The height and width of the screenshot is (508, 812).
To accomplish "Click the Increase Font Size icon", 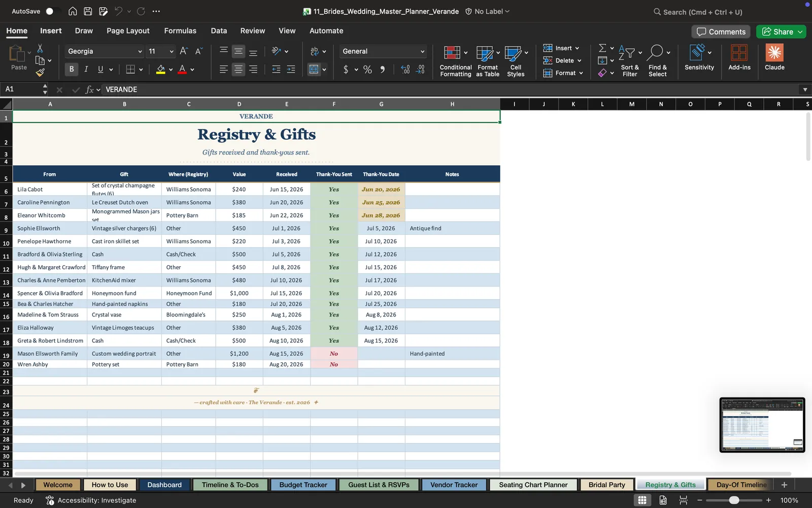I will (x=184, y=51).
